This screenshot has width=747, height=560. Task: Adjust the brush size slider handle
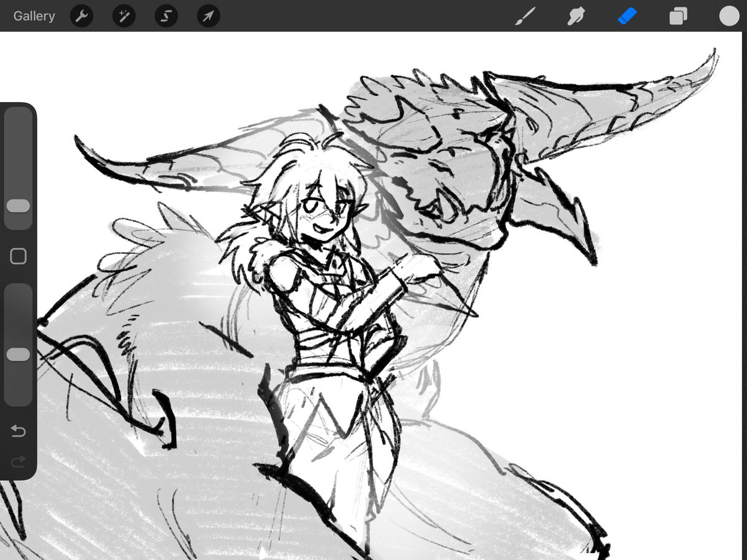point(18,206)
